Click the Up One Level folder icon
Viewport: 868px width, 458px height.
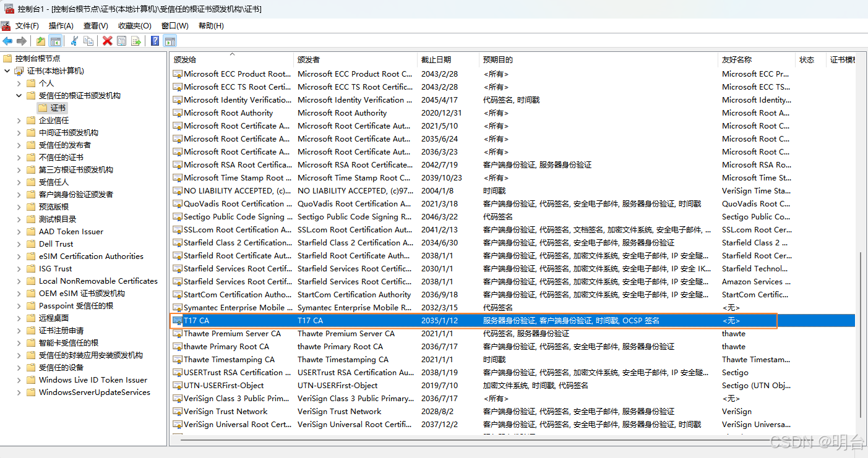click(41, 41)
